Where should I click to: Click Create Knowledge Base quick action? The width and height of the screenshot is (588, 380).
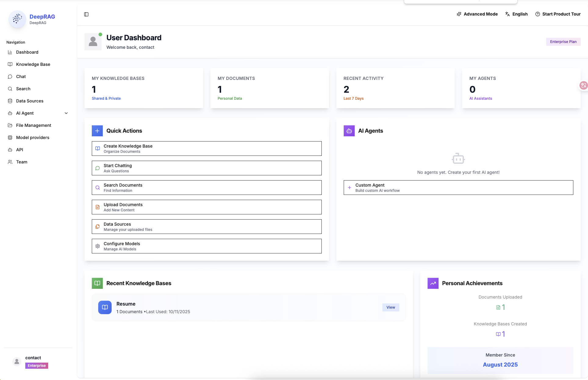coord(206,149)
